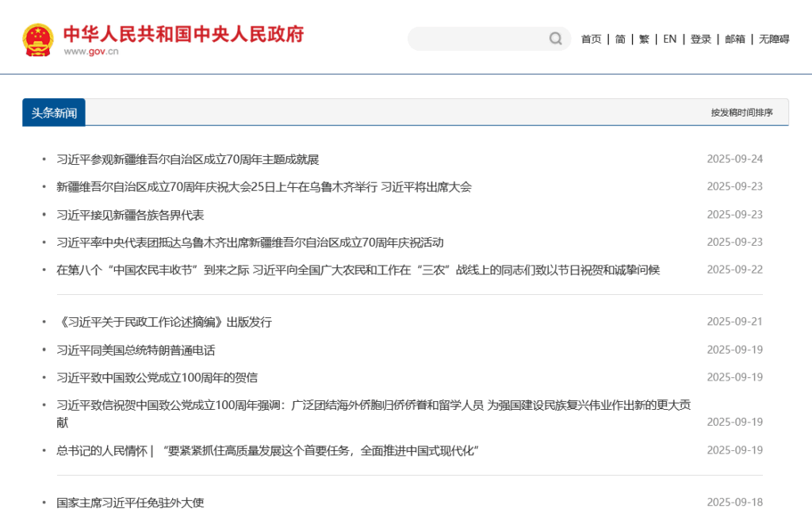Open article 国家主席习近平任免驻外大使
Viewport: 812px width, 524px height.
(x=130, y=503)
